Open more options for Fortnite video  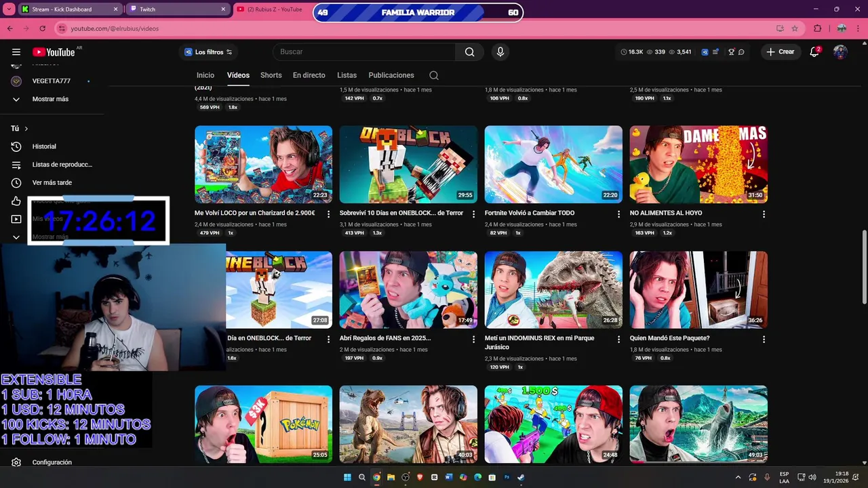tap(618, 214)
